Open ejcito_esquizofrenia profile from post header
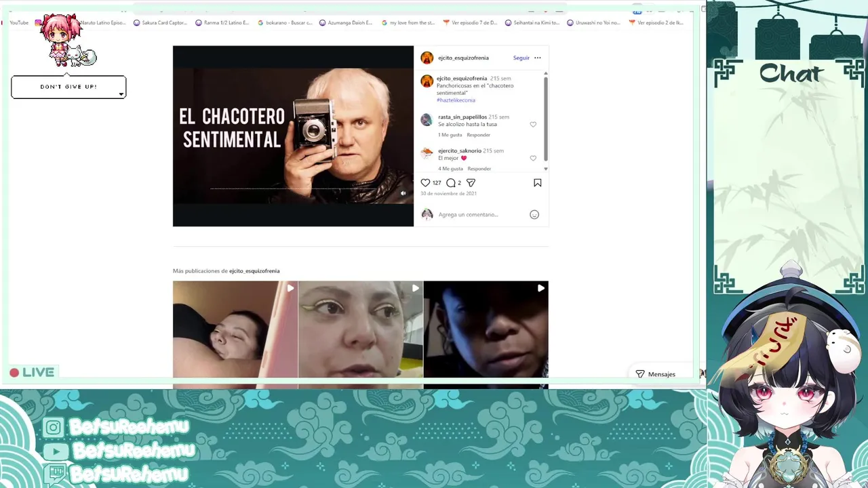868x488 pixels. point(463,58)
